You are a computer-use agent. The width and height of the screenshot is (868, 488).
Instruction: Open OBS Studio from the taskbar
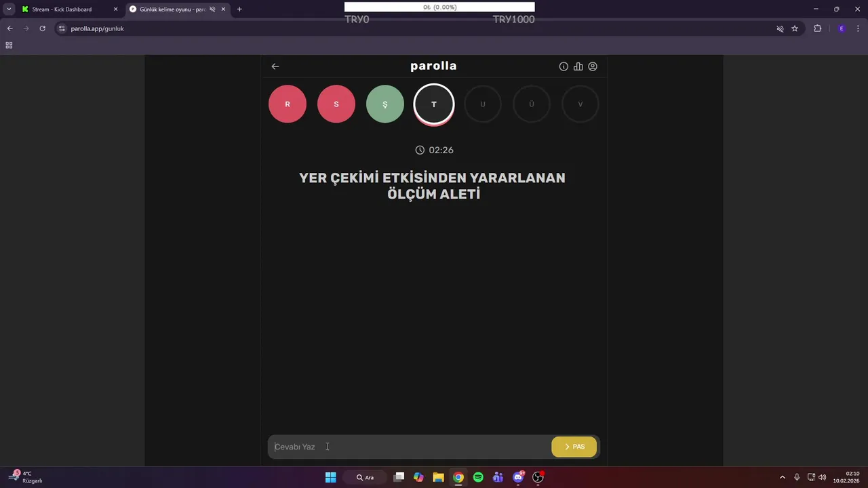[538, 477]
